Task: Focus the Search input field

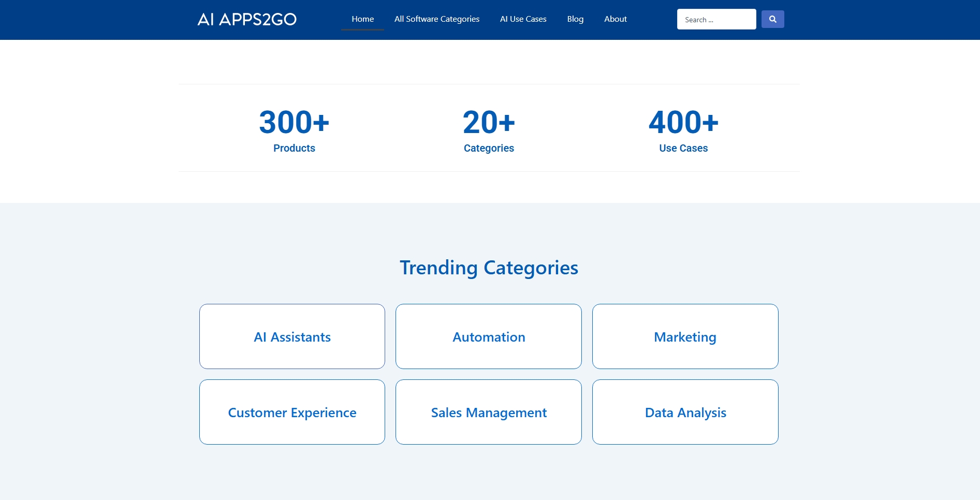Action: (x=716, y=19)
